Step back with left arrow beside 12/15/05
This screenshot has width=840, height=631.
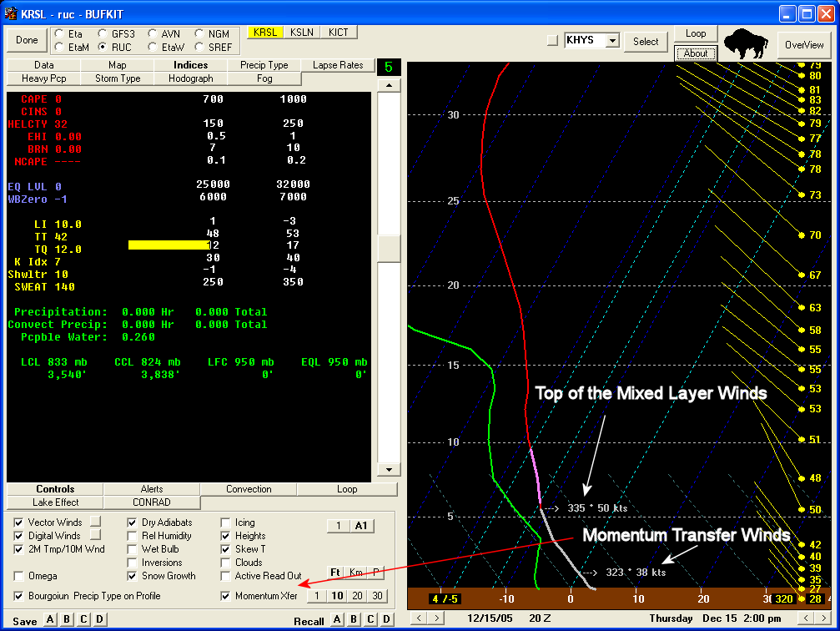(419, 618)
